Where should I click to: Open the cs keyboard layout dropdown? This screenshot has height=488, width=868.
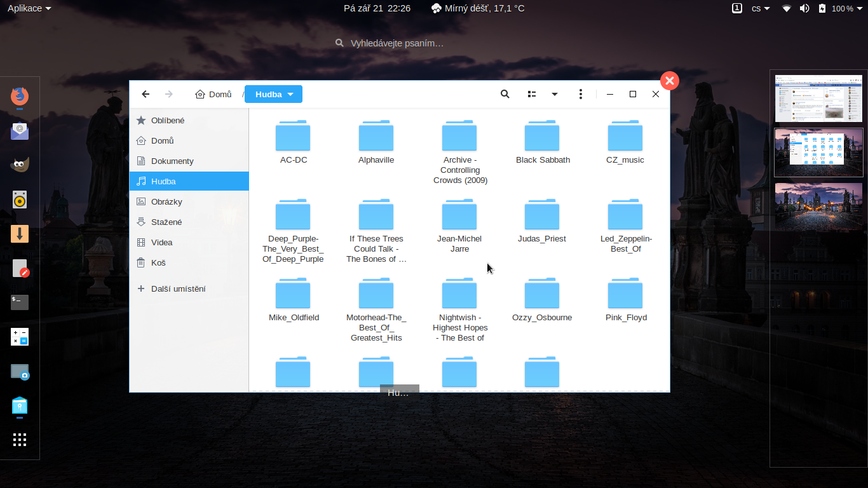[761, 8]
